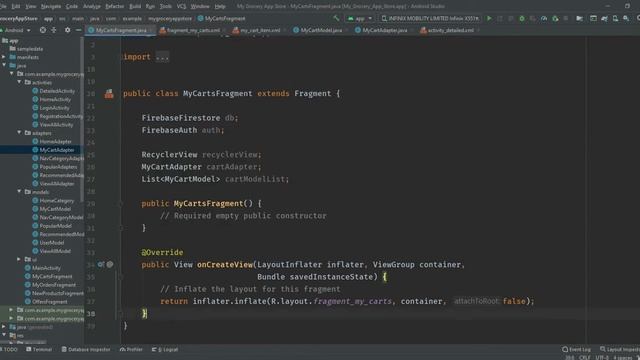This screenshot has height=360, width=640.
Task: Open the Event Log panel
Action: pos(576,349)
